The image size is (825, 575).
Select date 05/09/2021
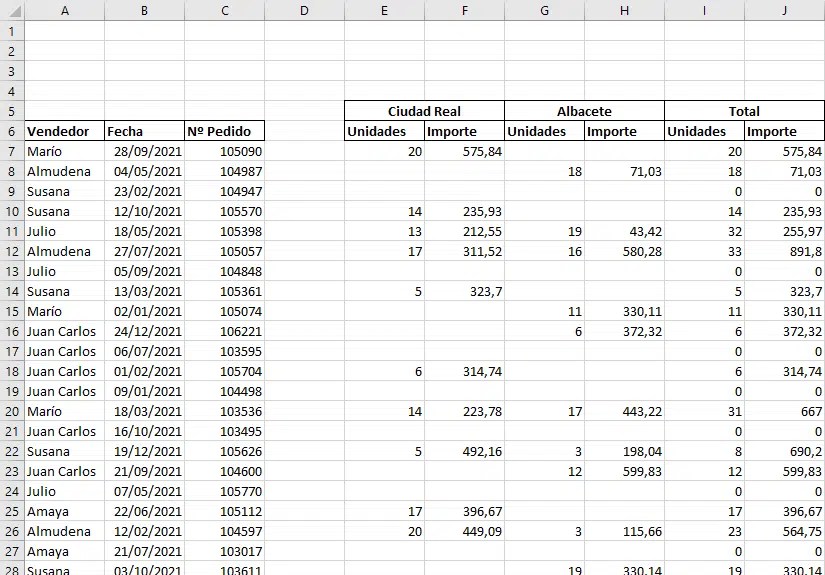(x=145, y=271)
